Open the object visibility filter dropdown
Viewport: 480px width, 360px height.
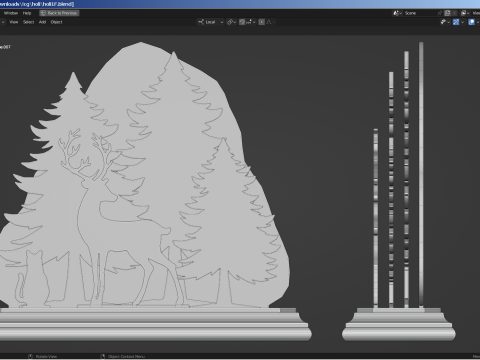tap(445, 22)
